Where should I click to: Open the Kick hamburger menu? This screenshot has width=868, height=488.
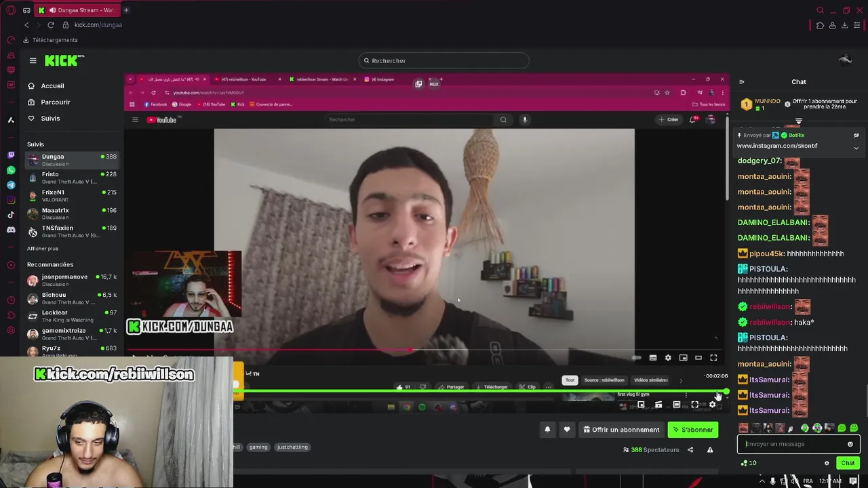(x=33, y=60)
